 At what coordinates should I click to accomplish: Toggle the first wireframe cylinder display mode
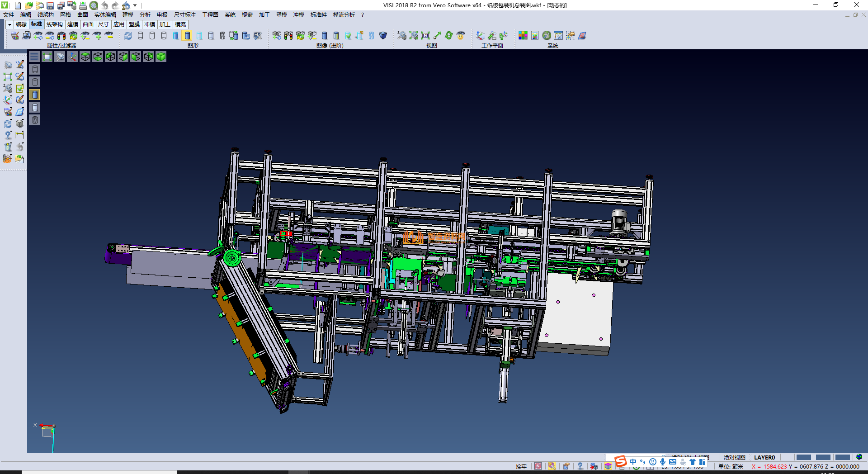140,36
